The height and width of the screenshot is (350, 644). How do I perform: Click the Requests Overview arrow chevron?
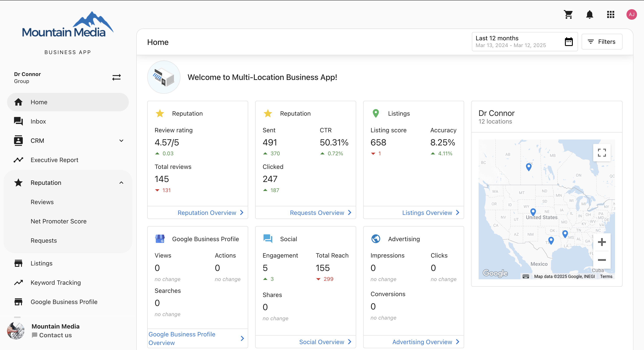pyautogui.click(x=350, y=212)
